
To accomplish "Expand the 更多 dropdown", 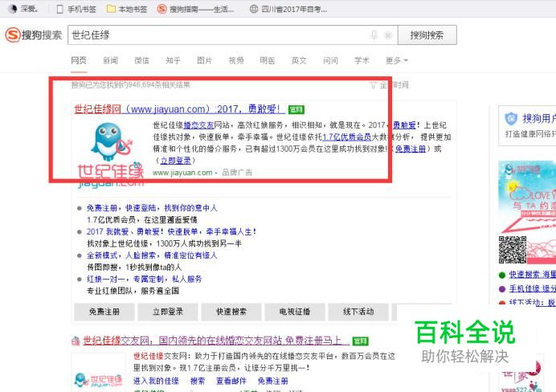I will coord(396,60).
